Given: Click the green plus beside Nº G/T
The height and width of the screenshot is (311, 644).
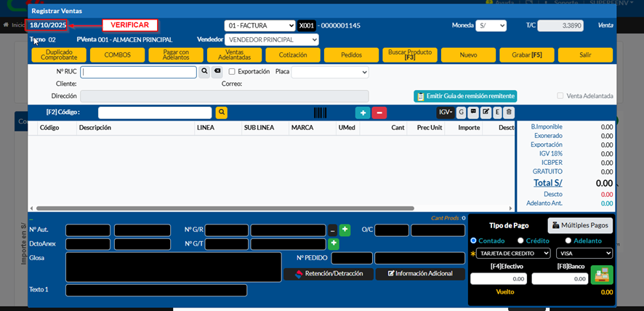Looking at the screenshot, I should pos(334,244).
